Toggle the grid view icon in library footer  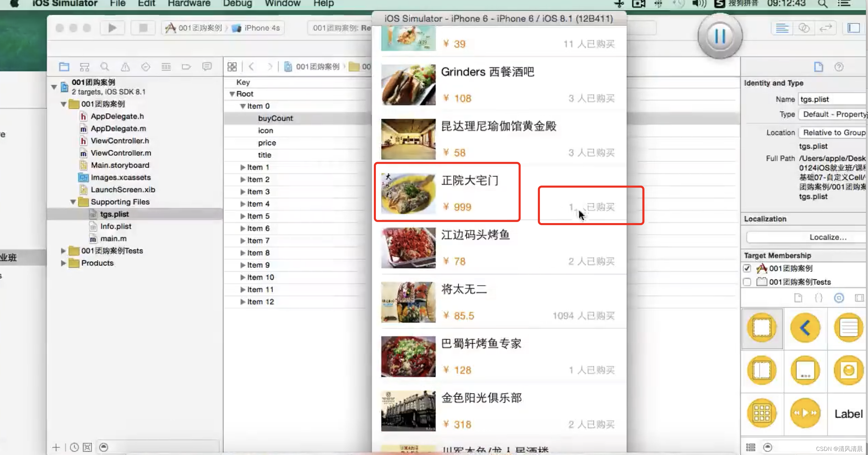[750, 447]
